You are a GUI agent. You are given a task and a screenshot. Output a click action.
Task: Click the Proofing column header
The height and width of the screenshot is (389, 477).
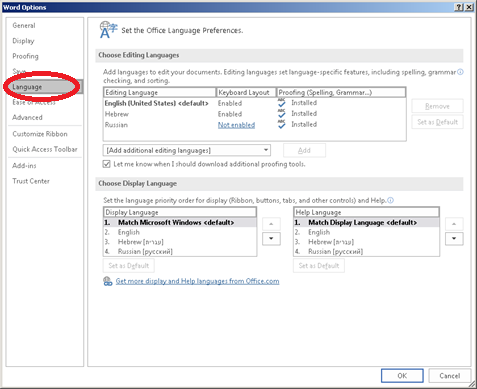click(x=341, y=92)
